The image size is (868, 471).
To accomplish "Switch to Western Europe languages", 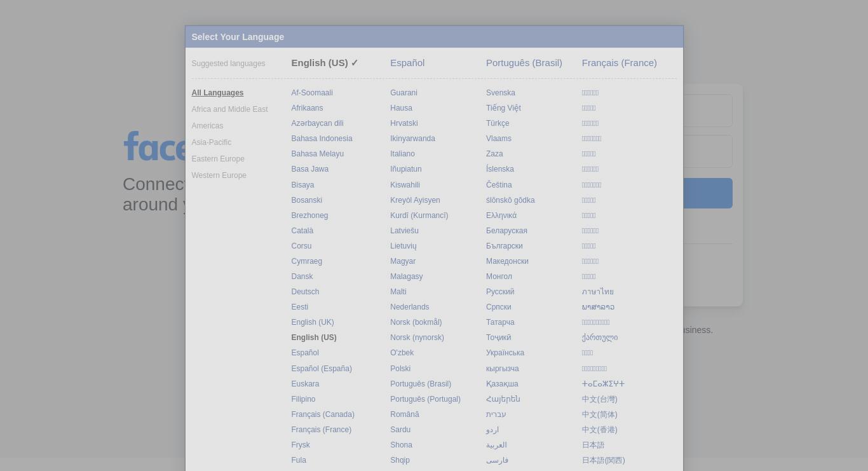I will pyautogui.click(x=219, y=175).
